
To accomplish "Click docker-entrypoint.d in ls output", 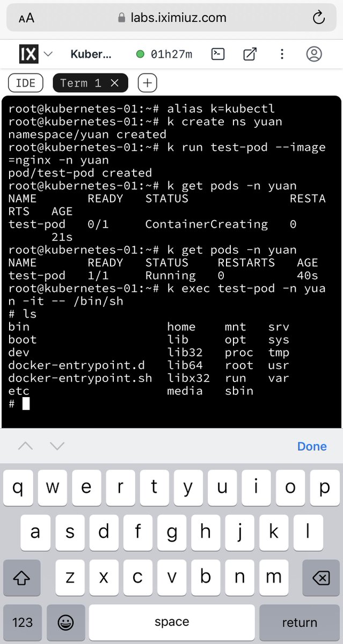I will (x=77, y=365).
